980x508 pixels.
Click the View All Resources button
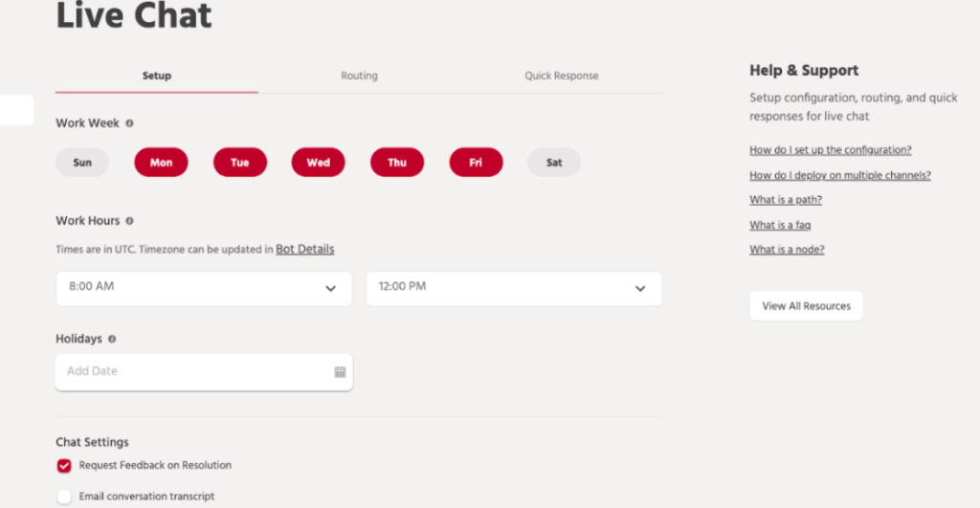806,306
